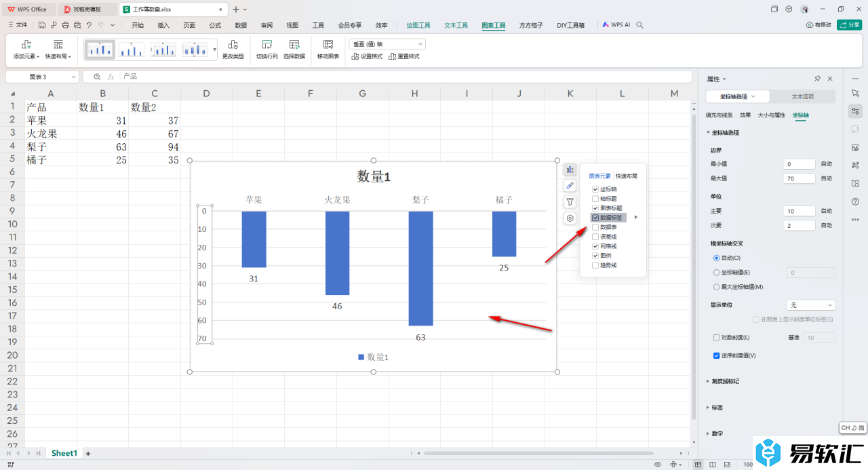Click the chart filter funnel icon
The image size is (868, 470).
(x=570, y=202)
